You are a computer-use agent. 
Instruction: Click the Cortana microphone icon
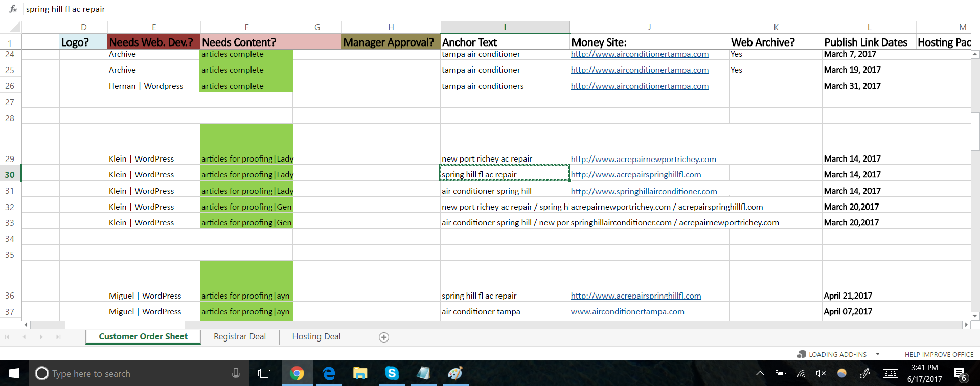point(236,373)
